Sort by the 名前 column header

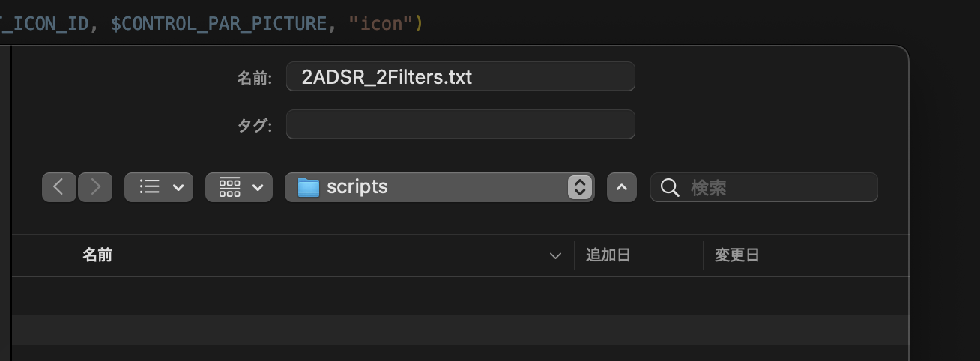(x=97, y=255)
